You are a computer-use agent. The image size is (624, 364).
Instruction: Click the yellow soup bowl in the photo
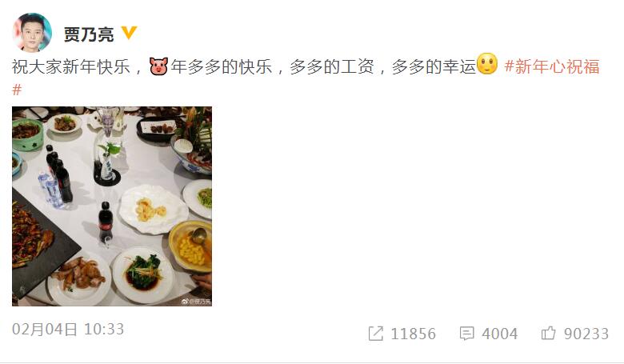coord(190,246)
